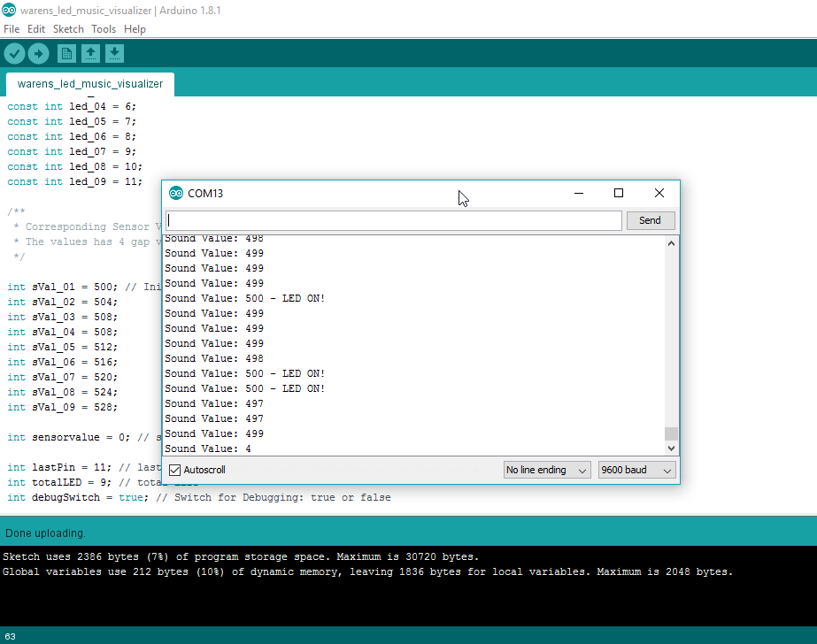Viewport: 817px width, 644px height.
Task: Click the serial output scrollbar down arrow
Action: [671, 448]
